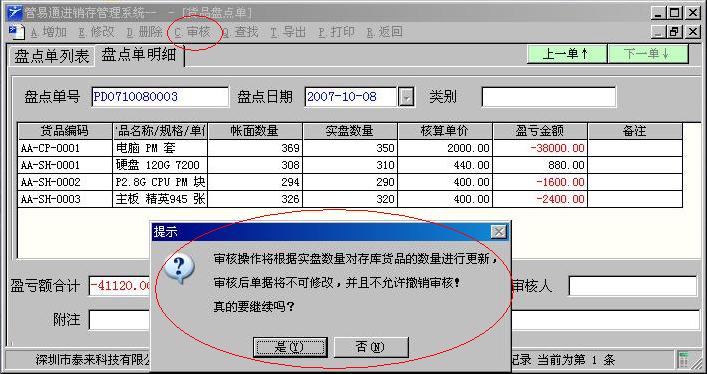This screenshot has width=707, height=374.
Task: Open the 盘点日期 date dropdown
Action: (x=407, y=97)
